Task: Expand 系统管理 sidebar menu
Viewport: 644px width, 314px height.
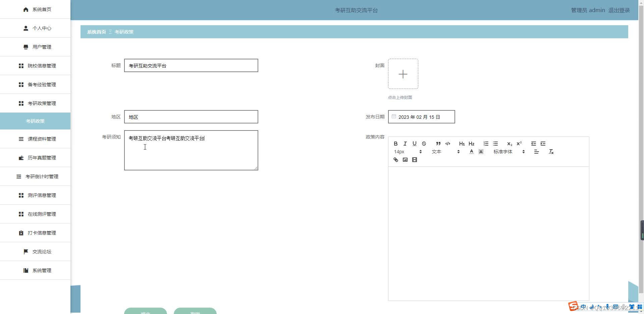Action: (x=35, y=270)
